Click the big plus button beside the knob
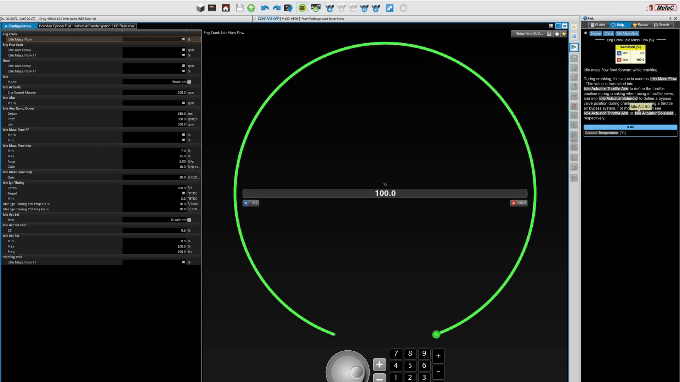This screenshot has height=382, width=680. pos(379,364)
